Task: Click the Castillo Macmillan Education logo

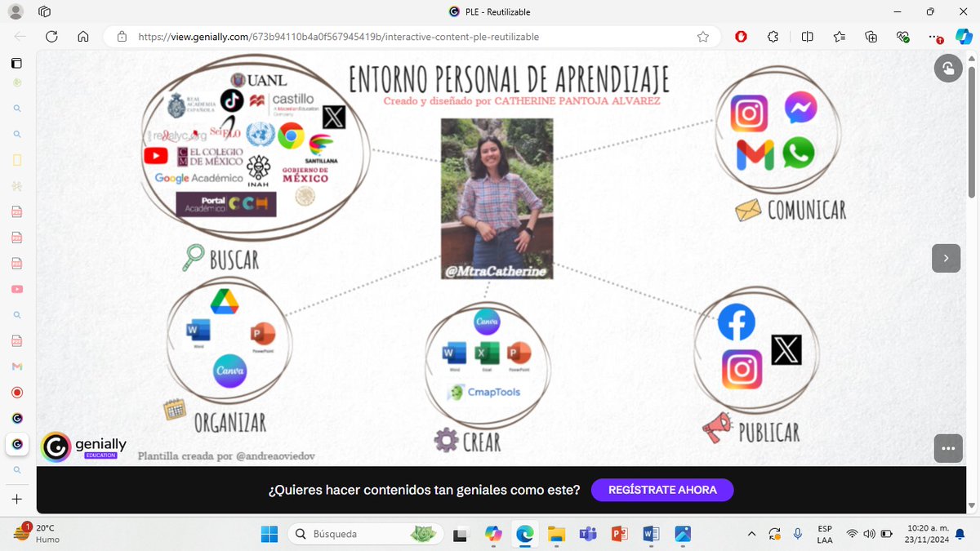Action: 286,104
